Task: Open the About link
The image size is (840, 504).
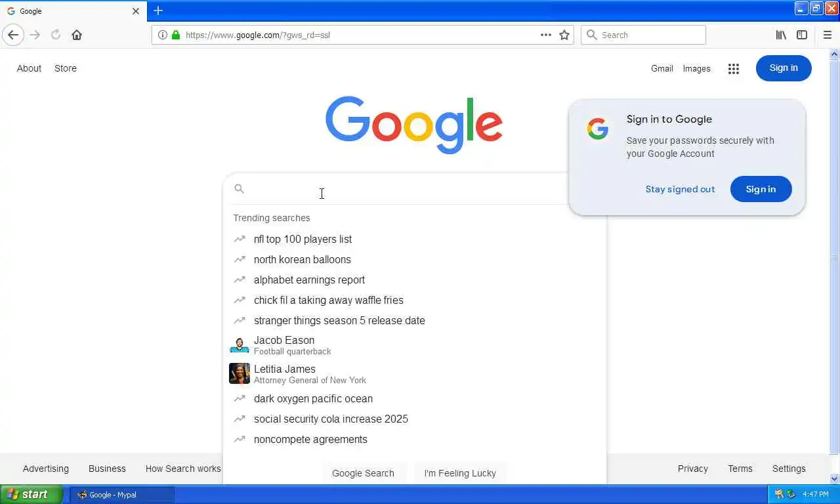Action: pyautogui.click(x=29, y=68)
